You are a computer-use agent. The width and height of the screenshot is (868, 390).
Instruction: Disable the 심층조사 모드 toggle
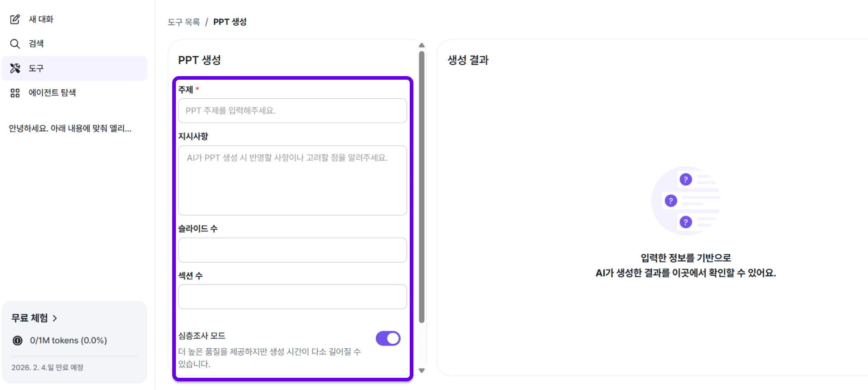[x=388, y=338]
